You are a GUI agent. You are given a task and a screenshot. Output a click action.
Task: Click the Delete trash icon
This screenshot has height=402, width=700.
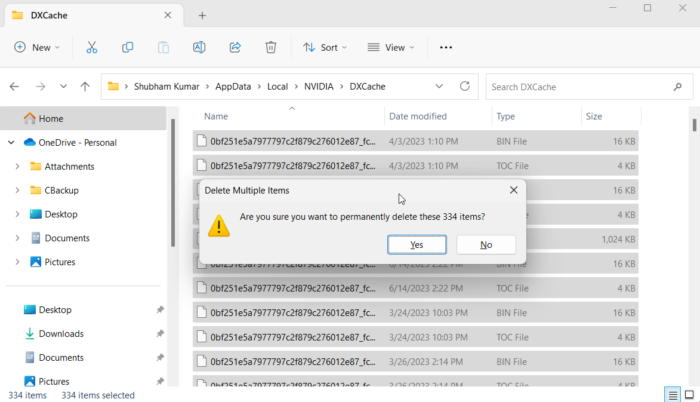(270, 47)
